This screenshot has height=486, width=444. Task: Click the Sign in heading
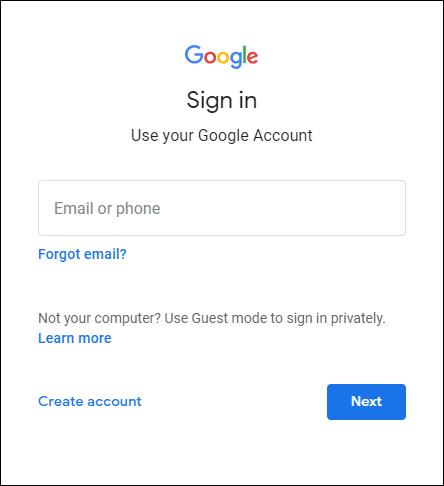(x=222, y=100)
